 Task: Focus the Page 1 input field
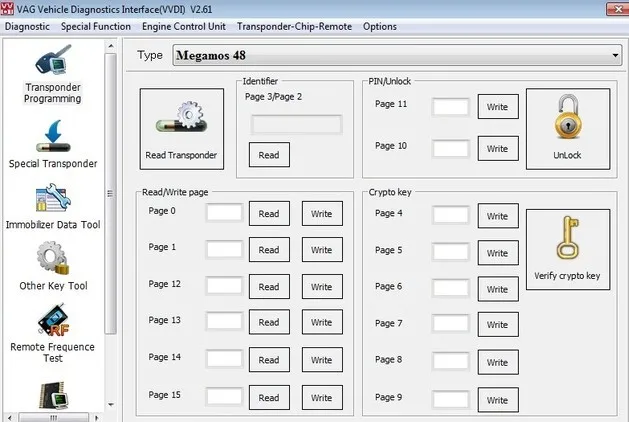point(224,249)
